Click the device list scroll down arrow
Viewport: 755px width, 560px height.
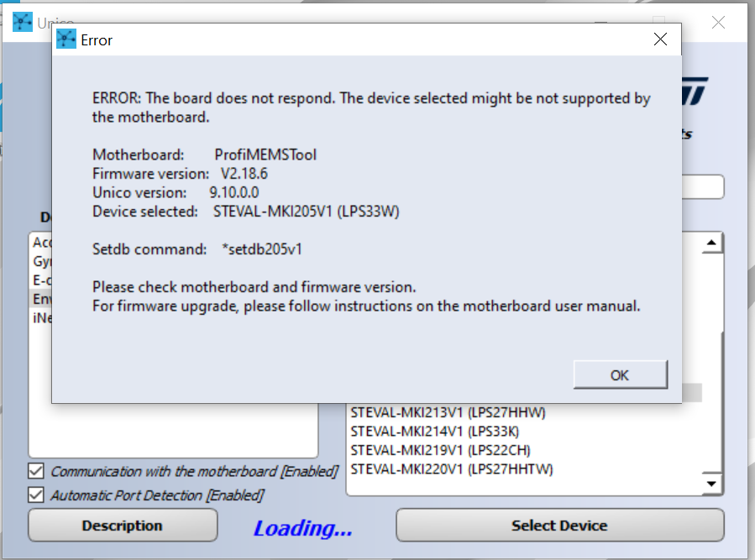point(711,484)
